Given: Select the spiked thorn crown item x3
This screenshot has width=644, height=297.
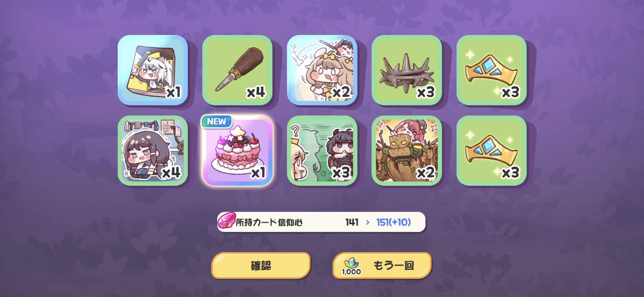Looking at the screenshot, I should [x=407, y=70].
